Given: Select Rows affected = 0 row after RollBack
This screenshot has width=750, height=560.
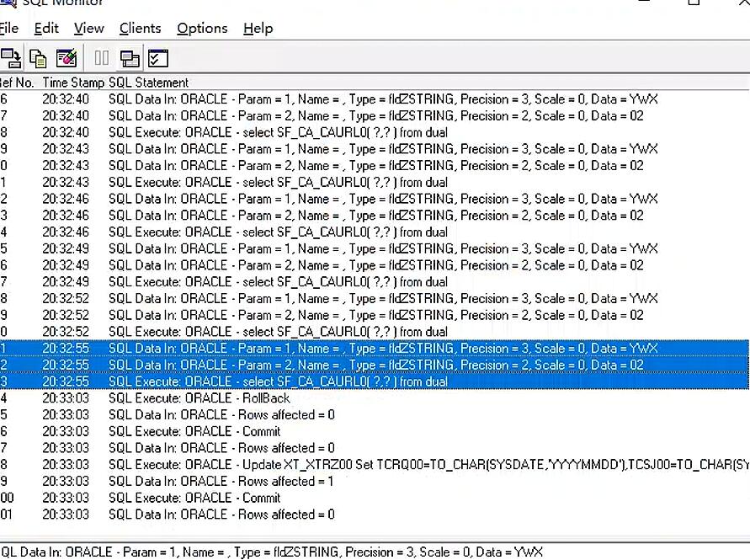Looking at the screenshot, I should pyautogui.click(x=375, y=414).
